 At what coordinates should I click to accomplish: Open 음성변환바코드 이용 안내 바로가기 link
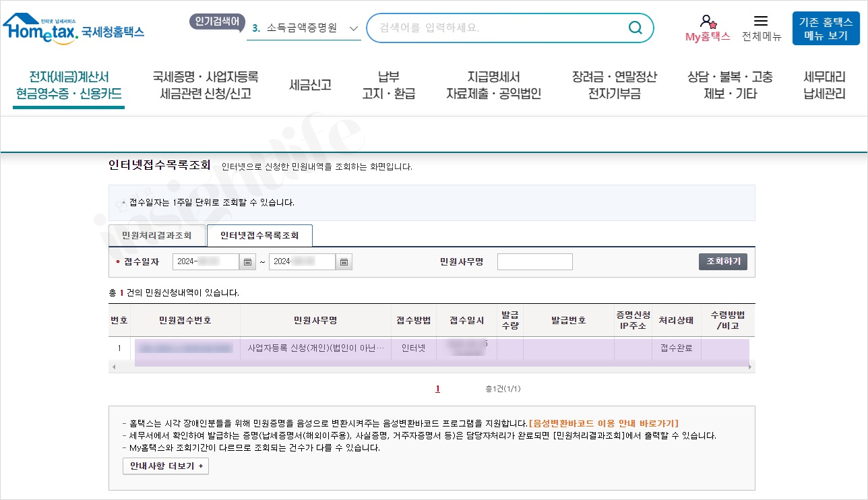click(604, 423)
